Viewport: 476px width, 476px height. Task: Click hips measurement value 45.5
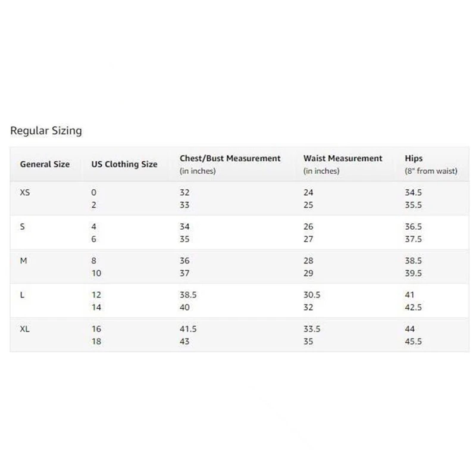pyautogui.click(x=413, y=342)
